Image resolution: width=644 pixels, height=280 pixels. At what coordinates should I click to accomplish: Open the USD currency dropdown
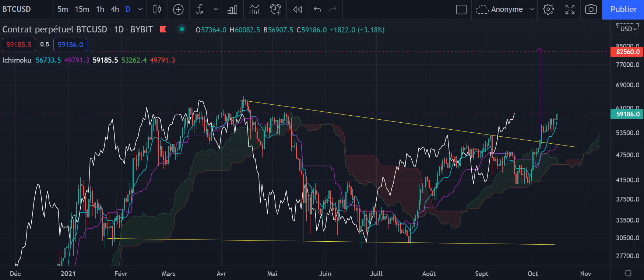628,29
